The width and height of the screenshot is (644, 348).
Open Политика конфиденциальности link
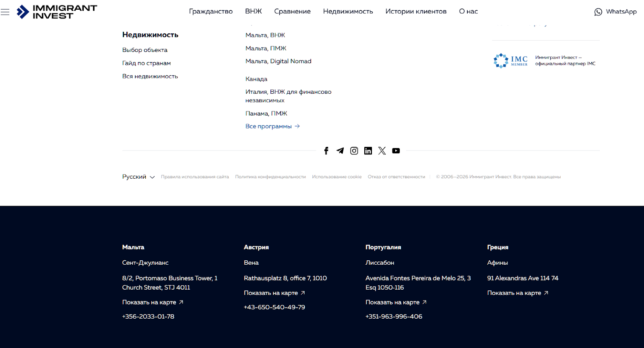click(x=270, y=177)
